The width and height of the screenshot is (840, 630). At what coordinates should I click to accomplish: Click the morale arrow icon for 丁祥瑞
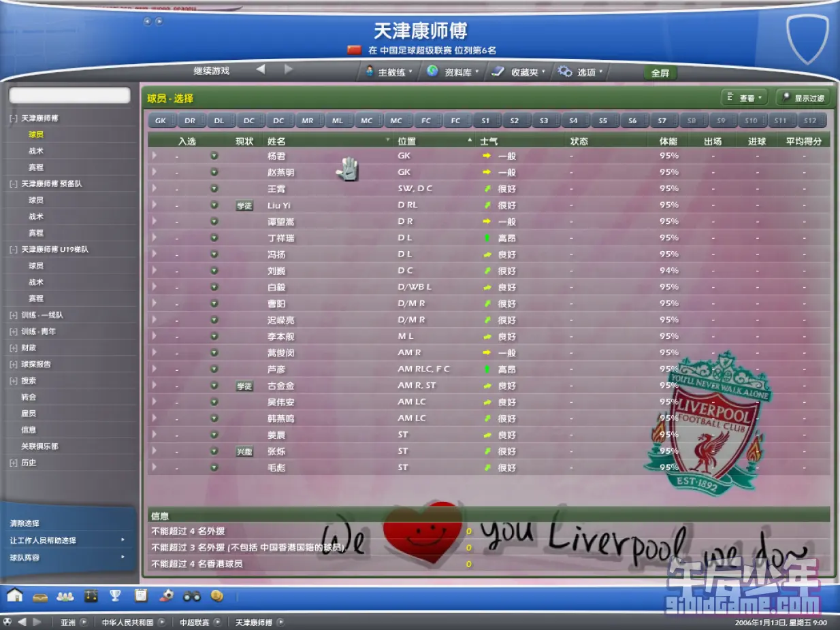(487, 238)
